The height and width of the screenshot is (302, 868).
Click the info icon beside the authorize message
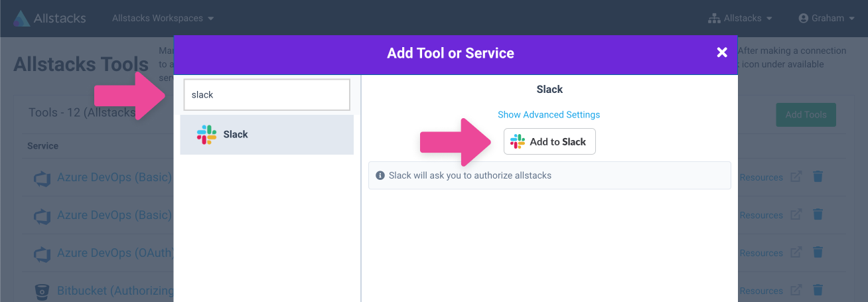(380, 176)
